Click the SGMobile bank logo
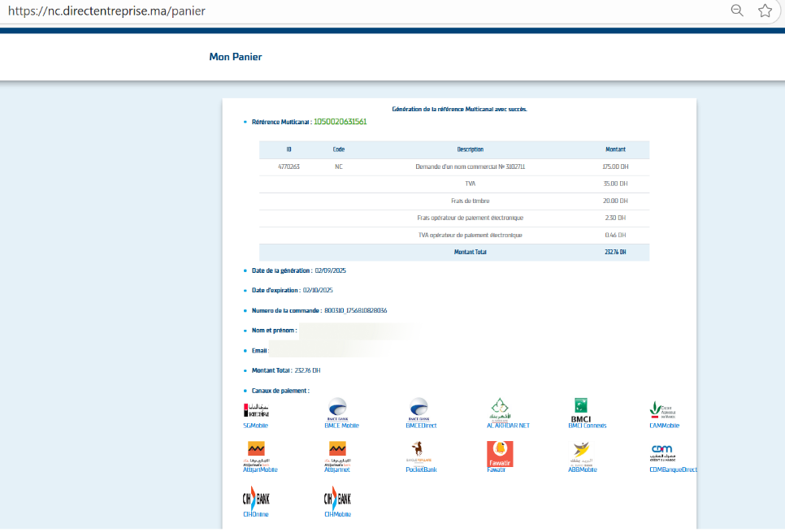The image size is (785, 532). 256,410
